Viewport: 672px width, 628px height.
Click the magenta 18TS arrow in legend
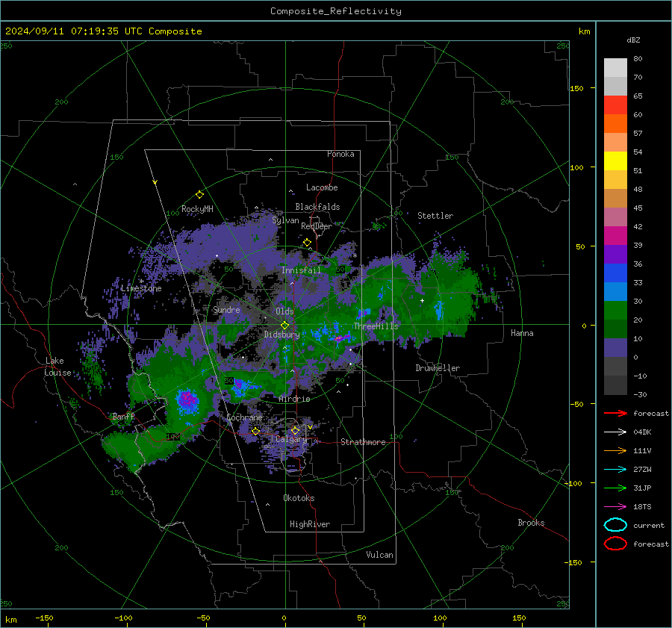615,507
